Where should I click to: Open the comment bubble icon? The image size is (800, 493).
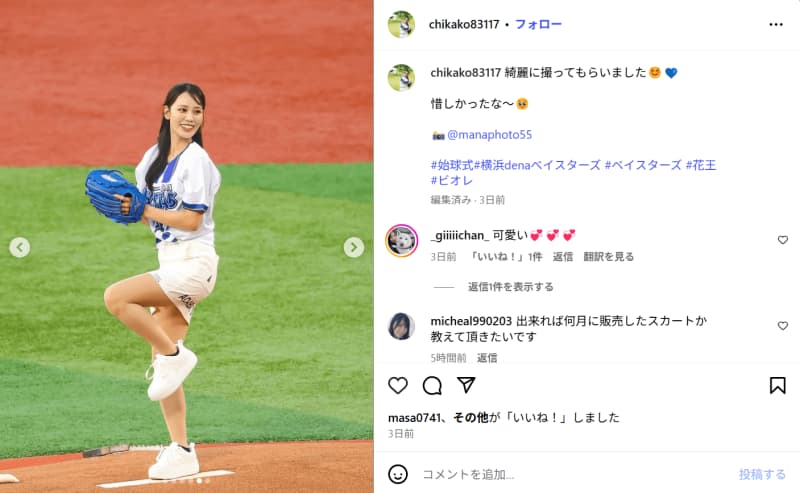[432, 385]
